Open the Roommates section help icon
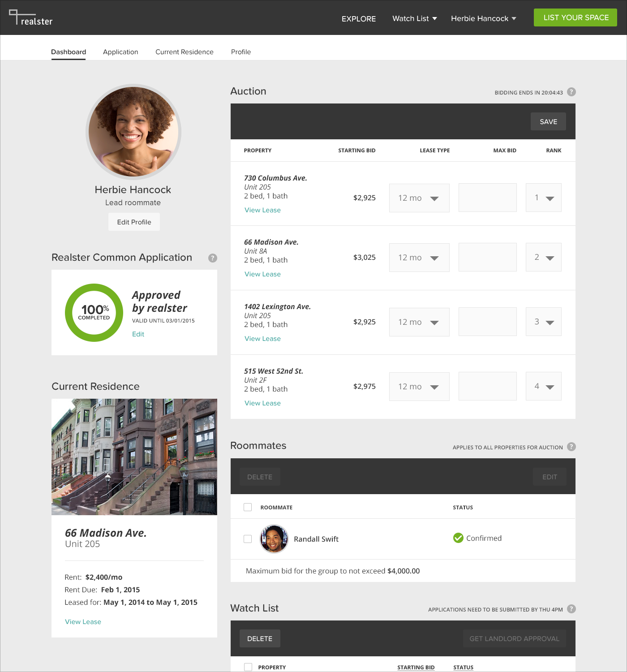 (571, 447)
